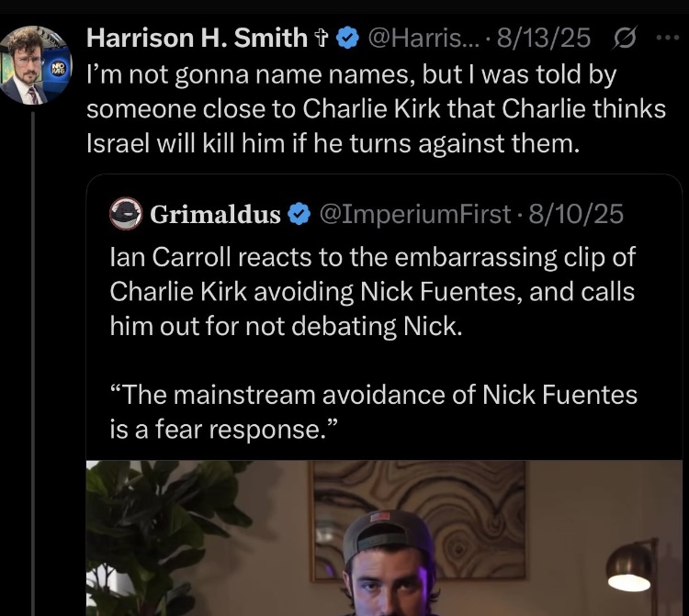The height and width of the screenshot is (616, 689).
Task: Click the "mainstream avoidance of Nick Fuentes" quote
Action: tap(372, 411)
